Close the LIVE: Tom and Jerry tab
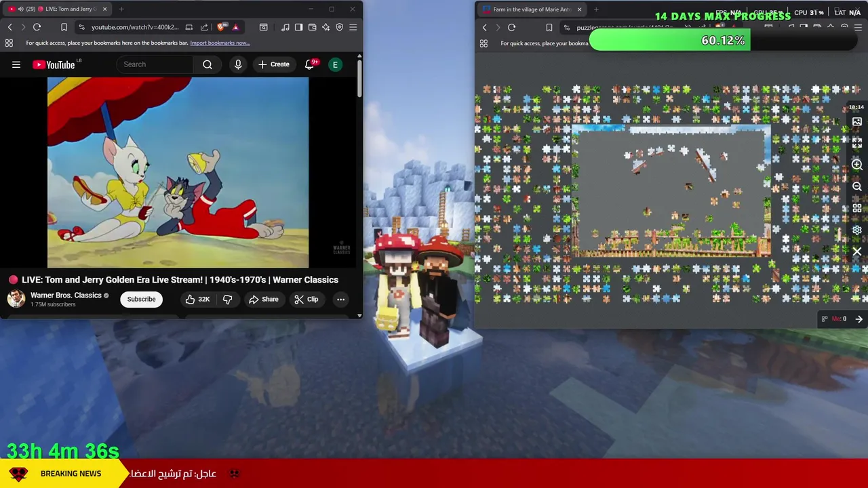868x488 pixels. 104,9
